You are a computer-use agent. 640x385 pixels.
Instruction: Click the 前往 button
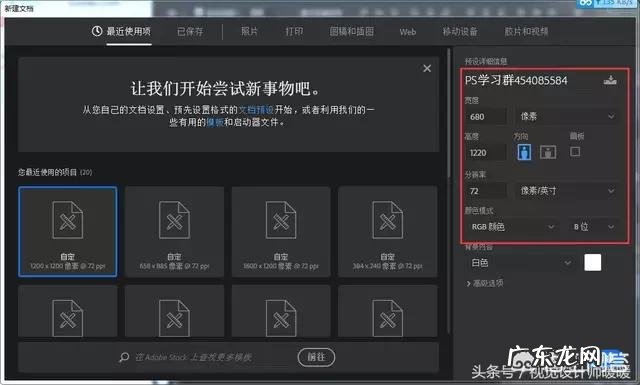coord(316,357)
